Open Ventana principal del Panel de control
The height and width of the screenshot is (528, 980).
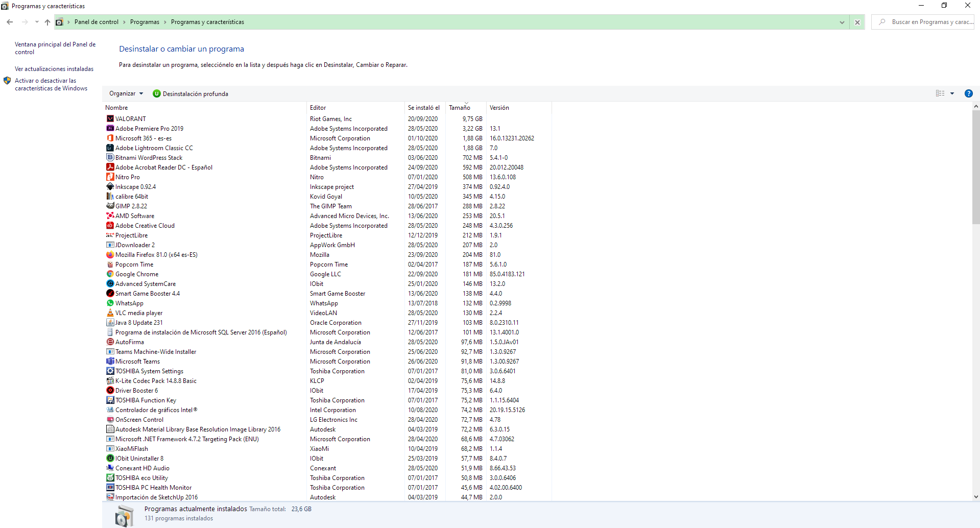[55, 48]
